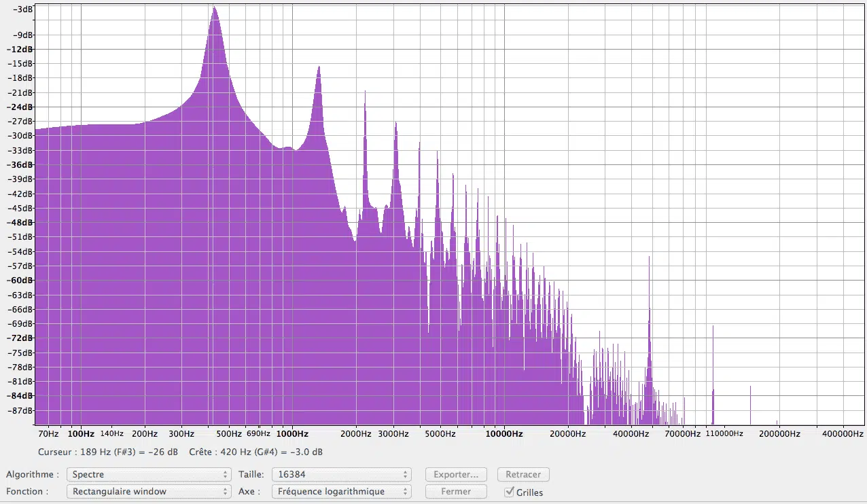
Task: Close the window with Fermer
Action: tap(456, 491)
